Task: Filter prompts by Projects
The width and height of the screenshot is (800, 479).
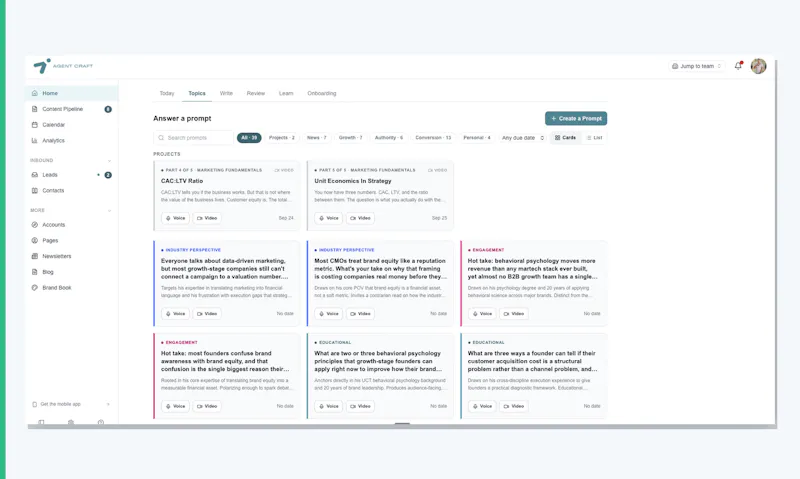Action: 282,138
